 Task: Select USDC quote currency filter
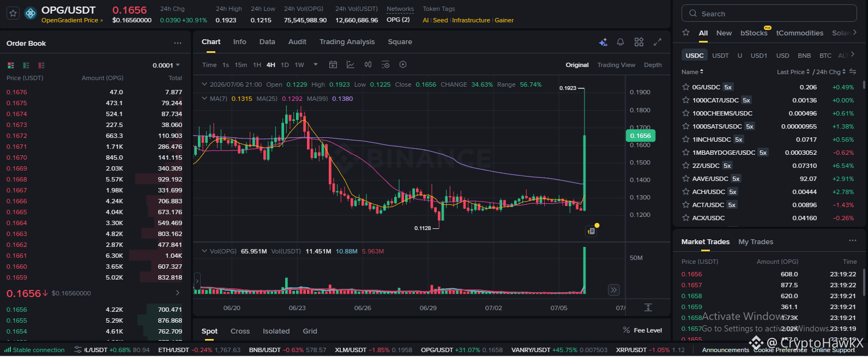695,55
